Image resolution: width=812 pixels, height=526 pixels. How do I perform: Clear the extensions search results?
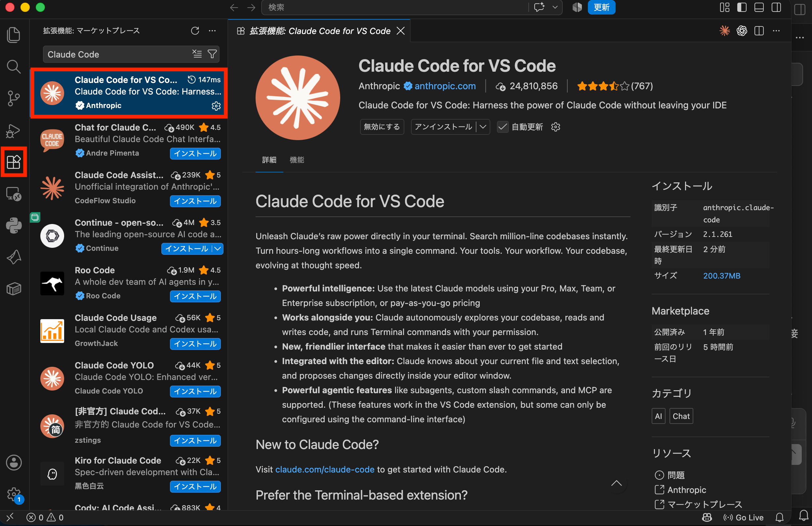pos(197,54)
